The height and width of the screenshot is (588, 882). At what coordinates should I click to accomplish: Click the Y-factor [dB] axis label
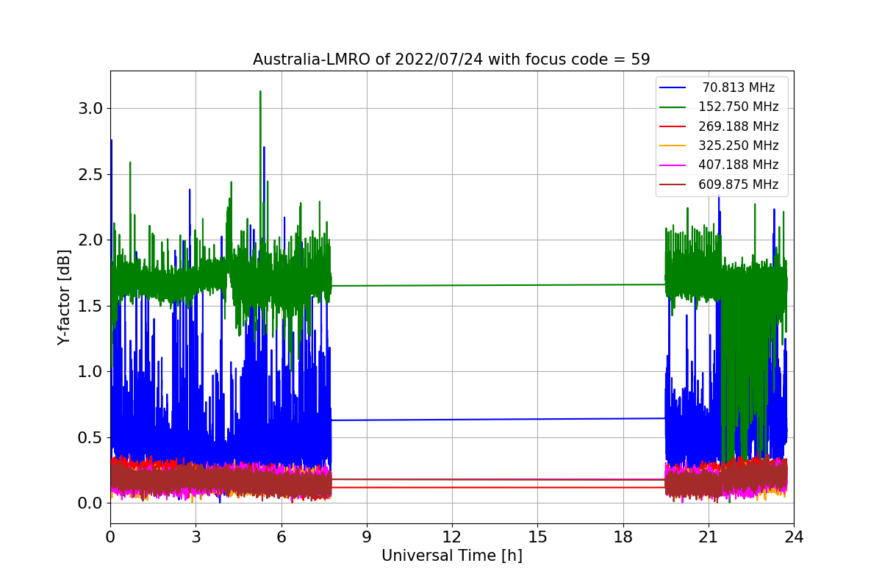[65, 297]
